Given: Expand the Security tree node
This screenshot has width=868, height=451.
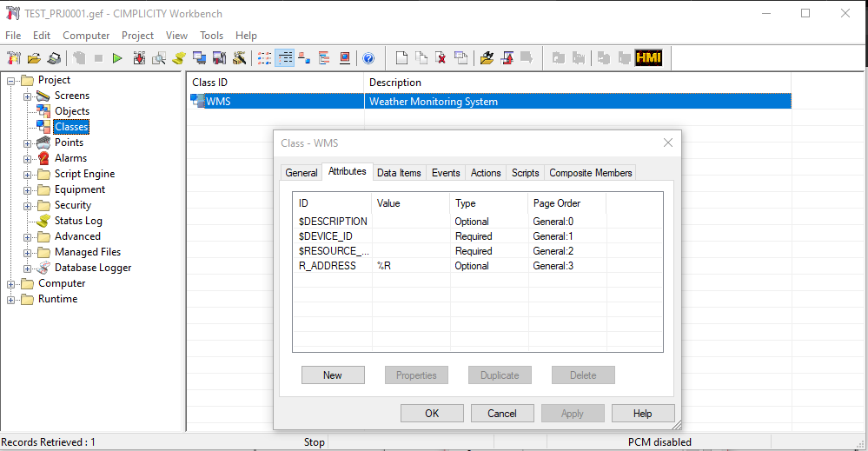Looking at the screenshot, I should [x=27, y=206].
